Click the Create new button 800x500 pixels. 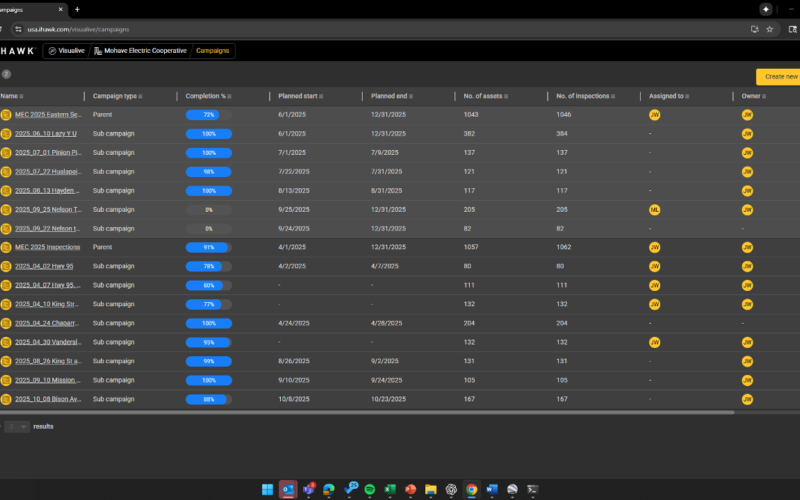pyautogui.click(x=779, y=76)
